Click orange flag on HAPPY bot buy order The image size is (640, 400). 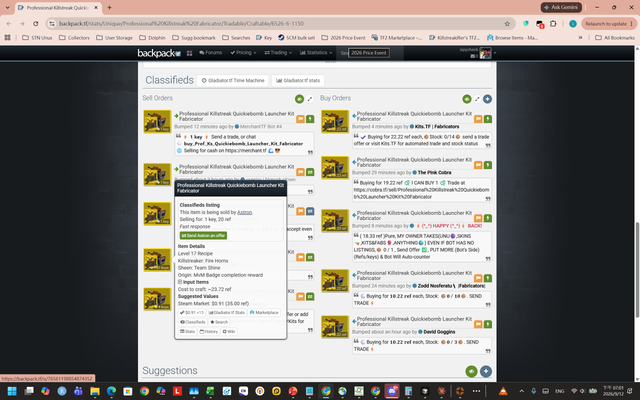[478, 218]
